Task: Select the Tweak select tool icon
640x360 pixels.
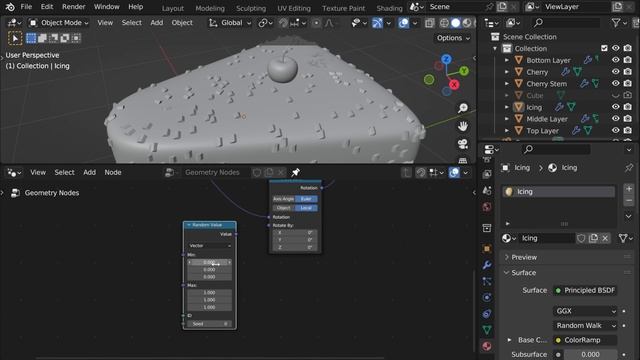Action: click(15, 38)
